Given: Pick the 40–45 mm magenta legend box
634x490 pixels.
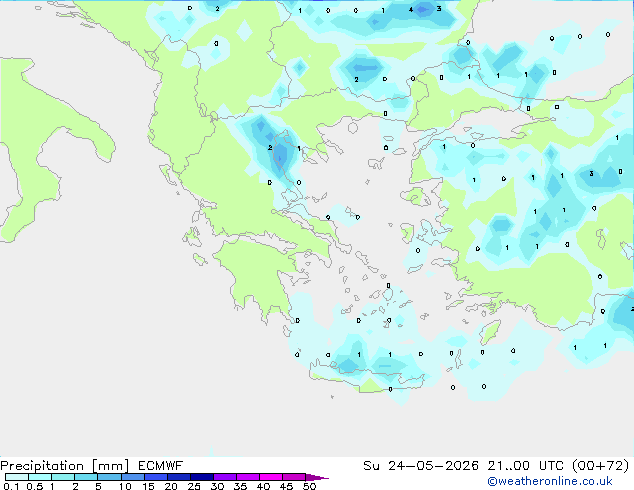Looking at the screenshot, I should coord(271,477).
